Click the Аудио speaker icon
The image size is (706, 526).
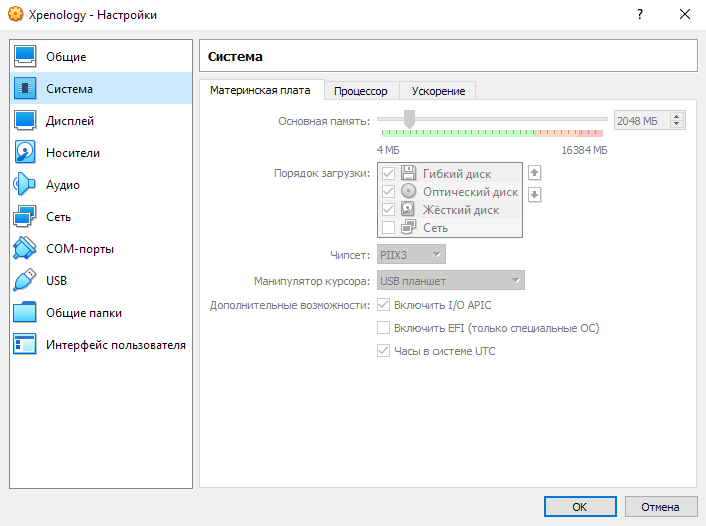click(x=25, y=184)
